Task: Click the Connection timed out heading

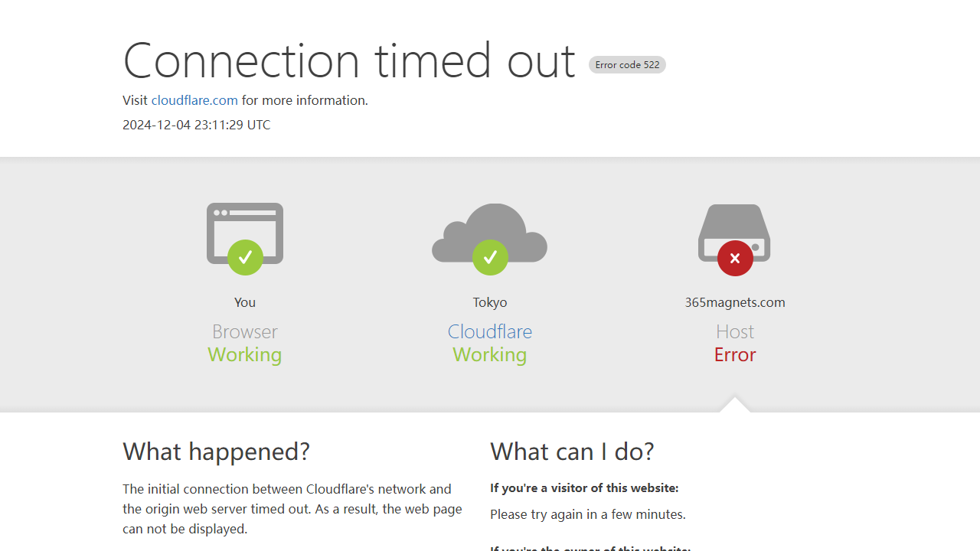Action: coord(349,60)
